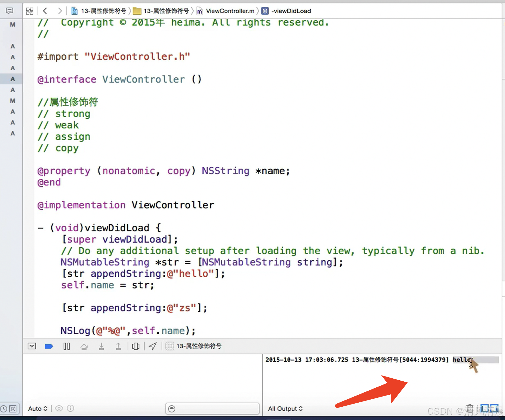Pause program execution

click(67, 346)
